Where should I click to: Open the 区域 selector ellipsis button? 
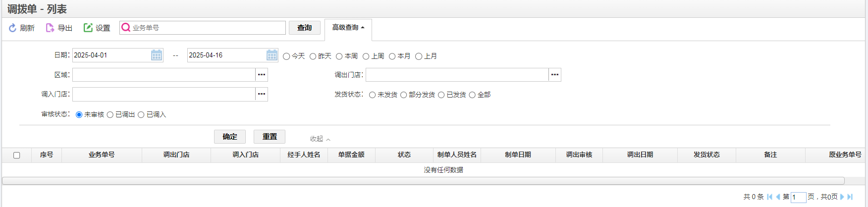(262, 75)
